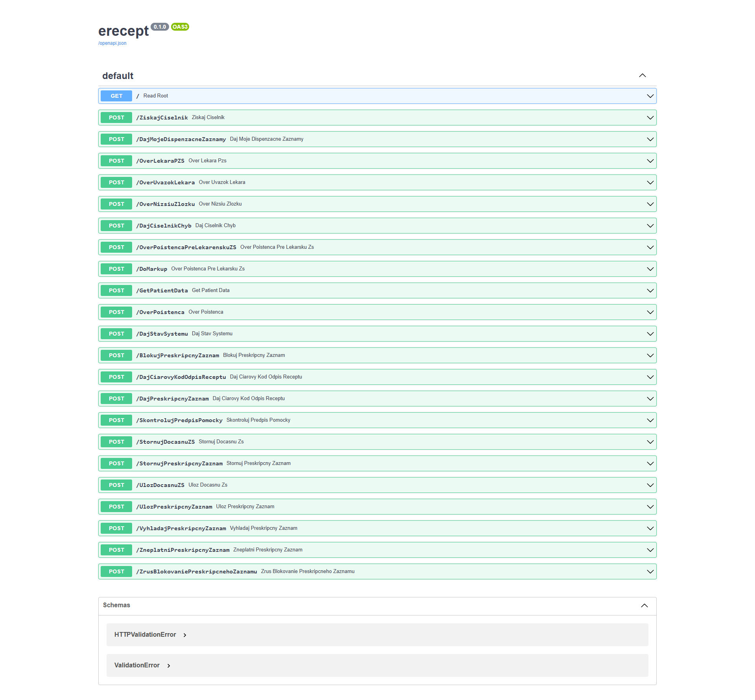Open the /ZrusBlokovaniePreskripcnehoZaznamu operation
The width and height of the screenshot is (755, 700).
(377, 571)
